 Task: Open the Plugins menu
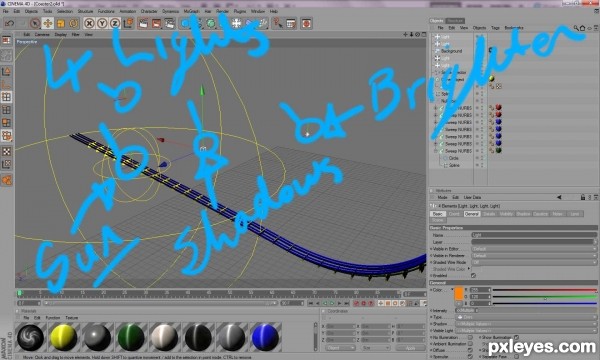tap(240, 11)
